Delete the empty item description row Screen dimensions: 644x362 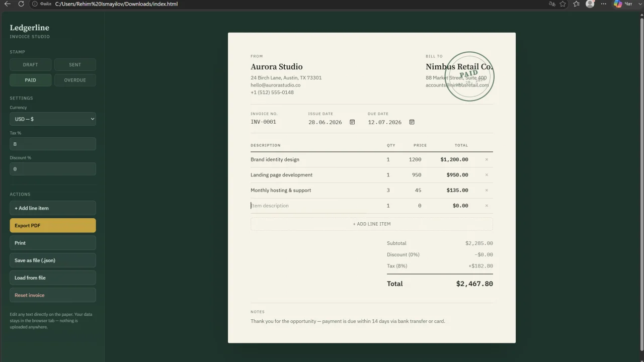click(487, 206)
